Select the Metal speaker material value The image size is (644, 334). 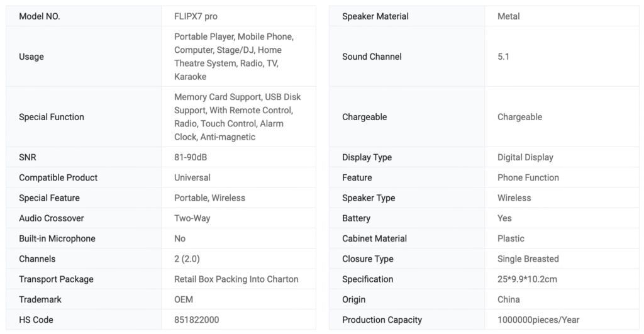pyautogui.click(x=509, y=16)
